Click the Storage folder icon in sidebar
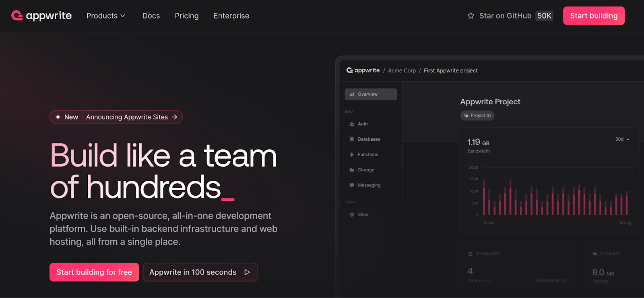 coord(352,170)
